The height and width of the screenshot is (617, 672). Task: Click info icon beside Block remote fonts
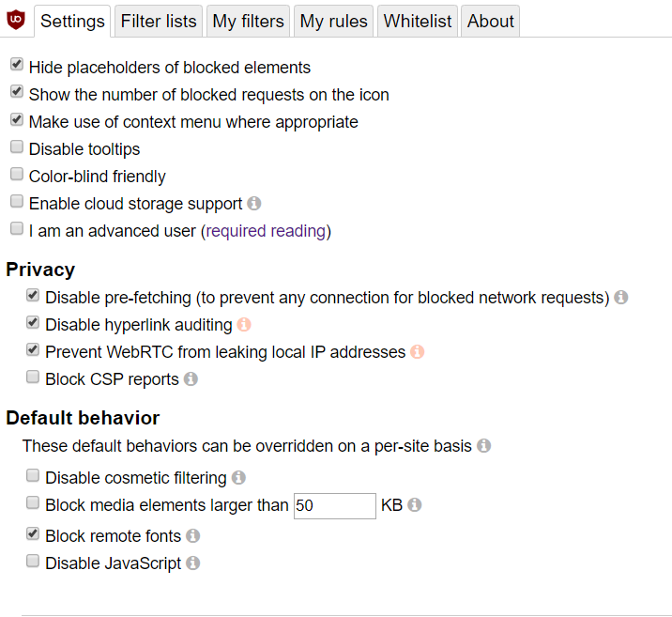(192, 535)
